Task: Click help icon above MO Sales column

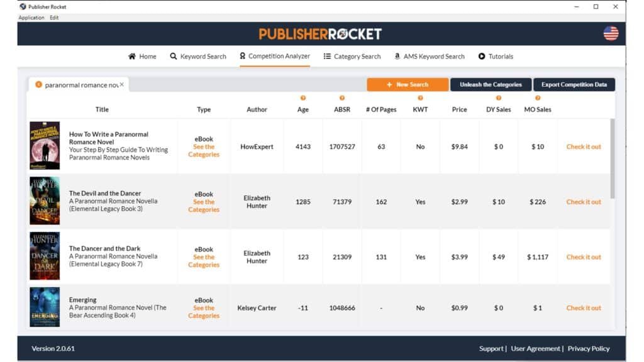Action: point(538,98)
